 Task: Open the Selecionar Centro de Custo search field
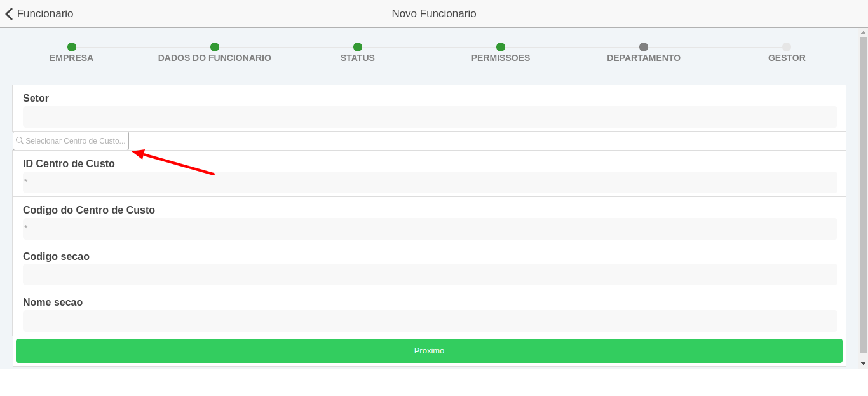pos(75,141)
